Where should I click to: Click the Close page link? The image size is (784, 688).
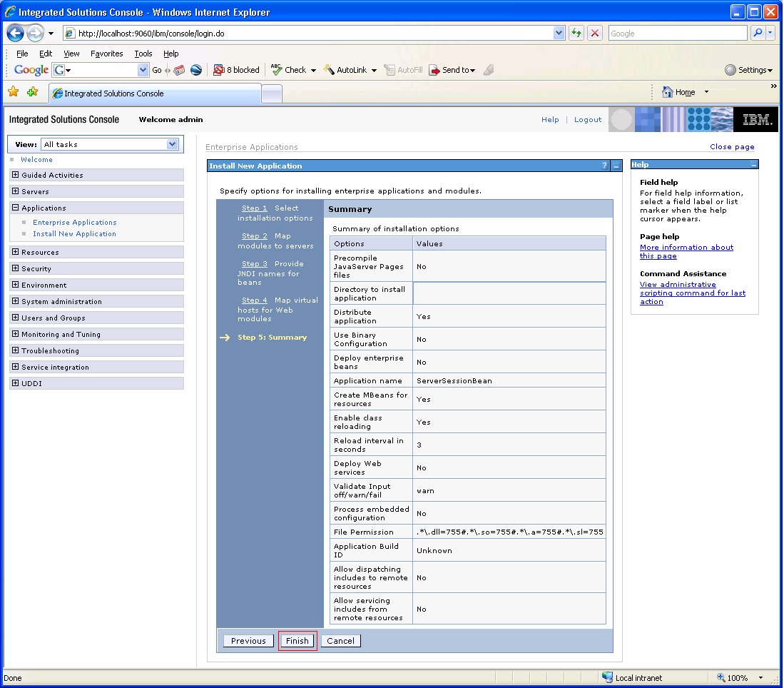[732, 146]
